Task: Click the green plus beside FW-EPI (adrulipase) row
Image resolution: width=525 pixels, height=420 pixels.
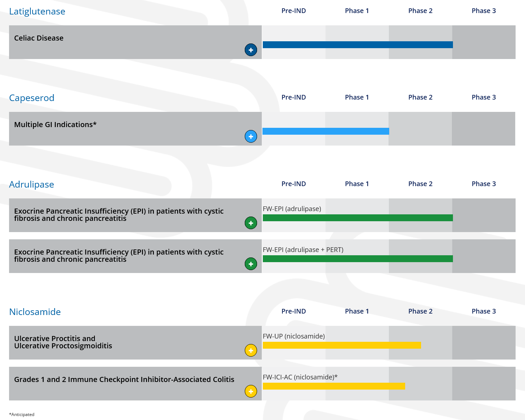Action: (x=251, y=223)
